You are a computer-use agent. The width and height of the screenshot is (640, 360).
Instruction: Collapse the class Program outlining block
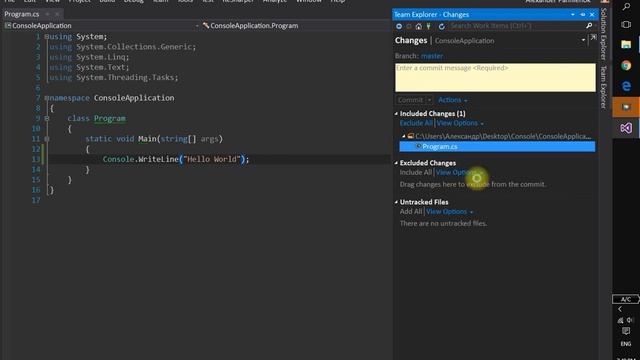47,118
